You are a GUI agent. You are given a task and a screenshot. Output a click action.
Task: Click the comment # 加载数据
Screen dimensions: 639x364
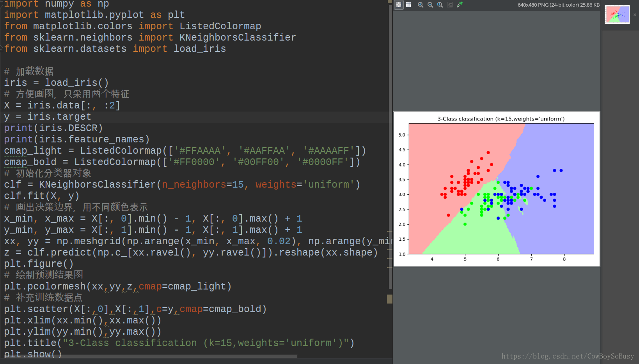pyautogui.click(x=29, y=71)
